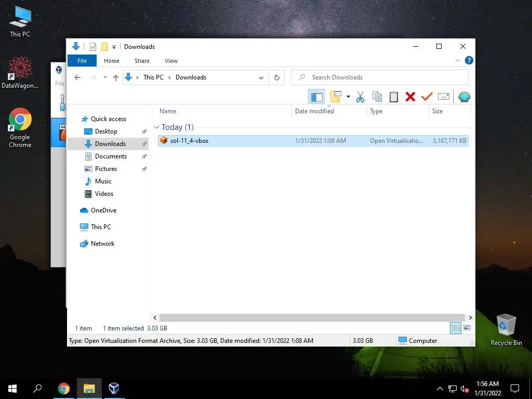This screenshot has height=399, width=532.
Task: Select Desktop in navigation pane
Action: [106, 131]
